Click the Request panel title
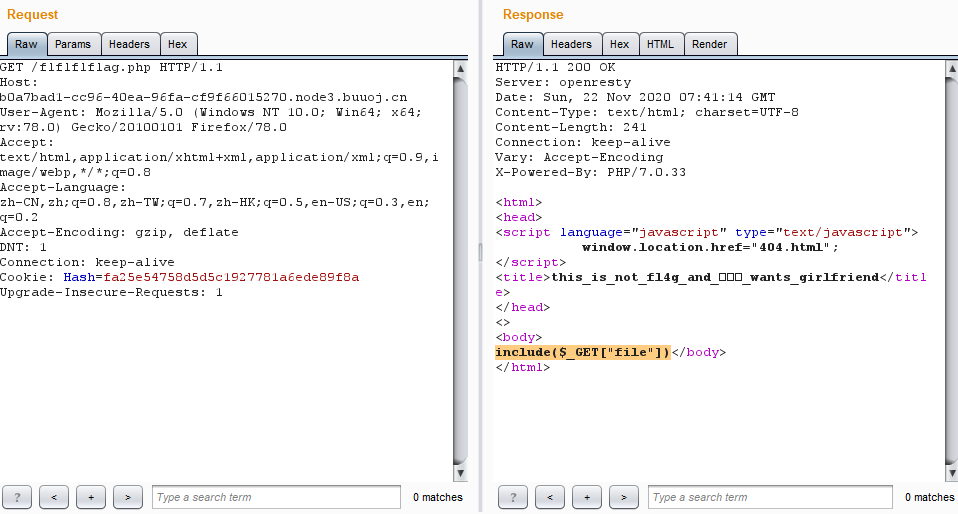The height and width of the screenshot is (514, 958). pos(32,15)
